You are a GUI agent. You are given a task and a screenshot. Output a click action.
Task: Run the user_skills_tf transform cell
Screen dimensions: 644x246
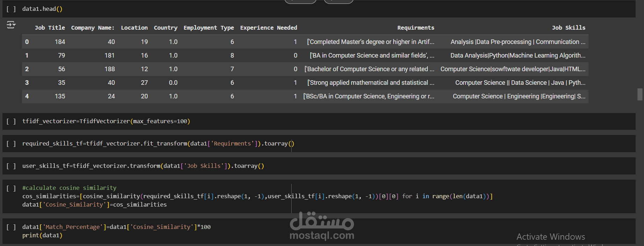click(x=11, y=166)
